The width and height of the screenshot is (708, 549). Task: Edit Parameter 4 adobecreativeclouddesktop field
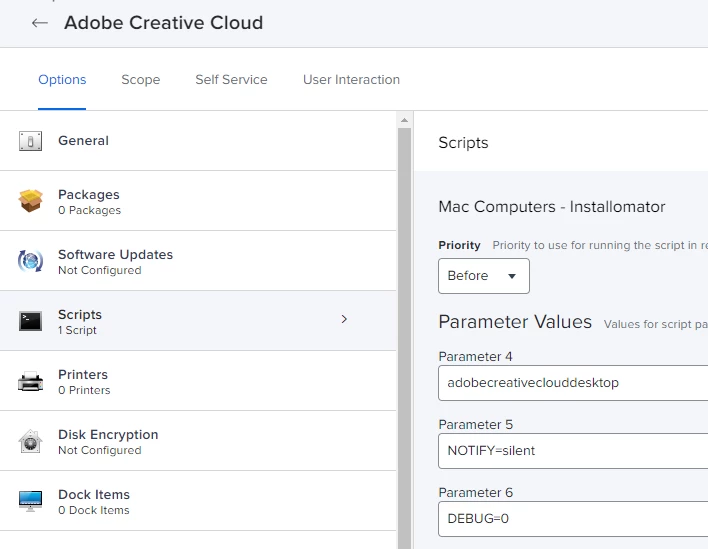point(573,383)
